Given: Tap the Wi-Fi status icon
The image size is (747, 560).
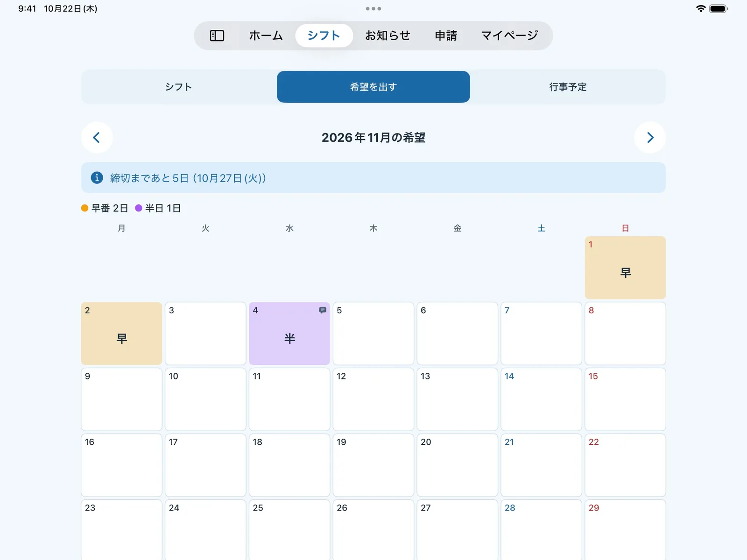Looking at the screenshot, I should [x=700, y=8].
